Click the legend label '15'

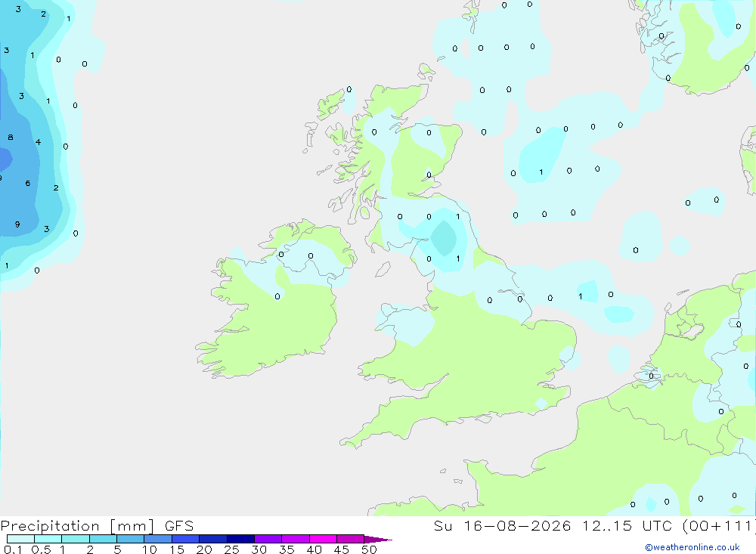(177, 549)
